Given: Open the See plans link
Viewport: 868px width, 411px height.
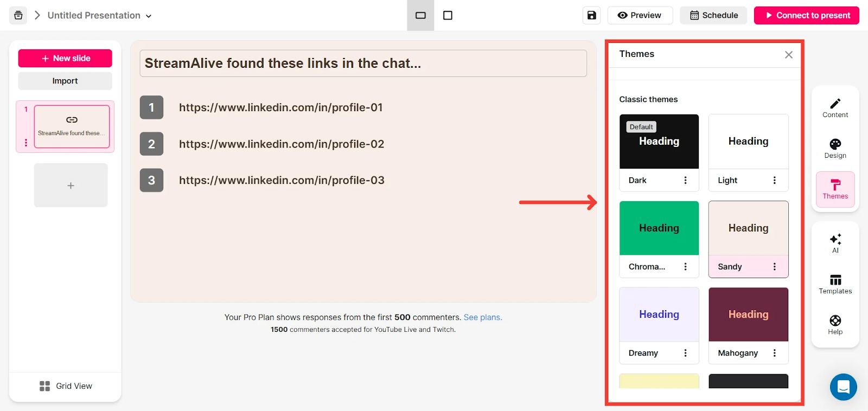Looking at the screenshot, I should pos(483,317).
